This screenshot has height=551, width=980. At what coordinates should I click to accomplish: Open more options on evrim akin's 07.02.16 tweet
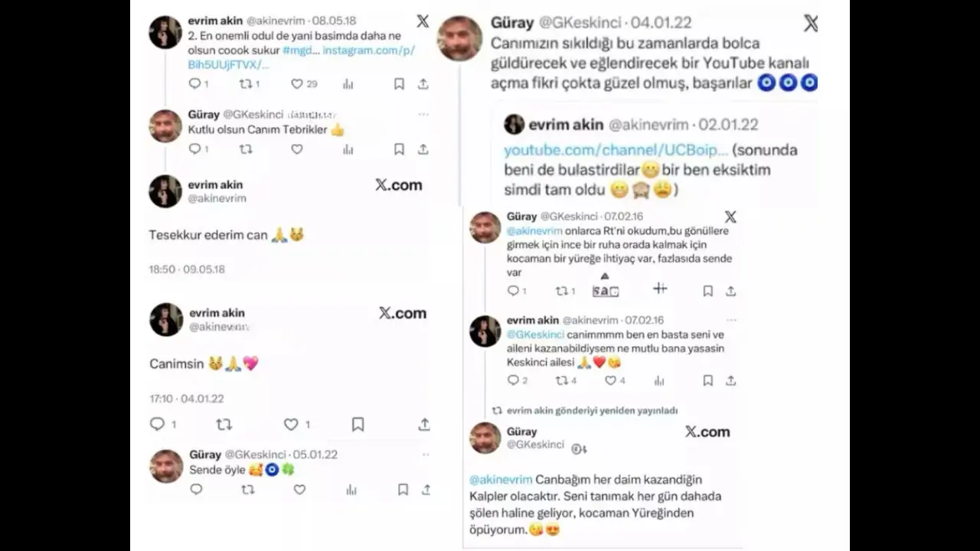731,320
